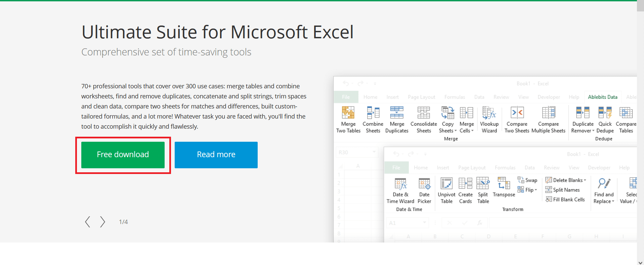Start the Vlookup Wizard
The height and width of the screenshot is (265, 644).
(x=489, y=120)
